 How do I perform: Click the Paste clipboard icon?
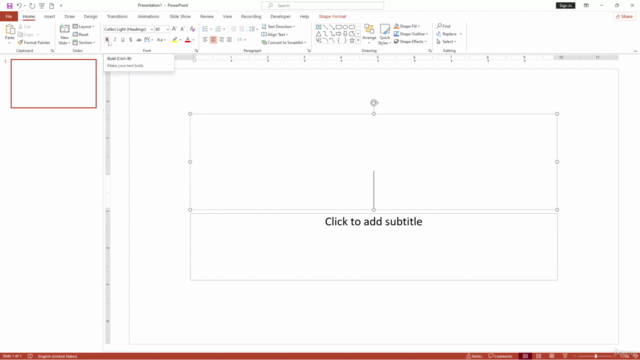9,30
